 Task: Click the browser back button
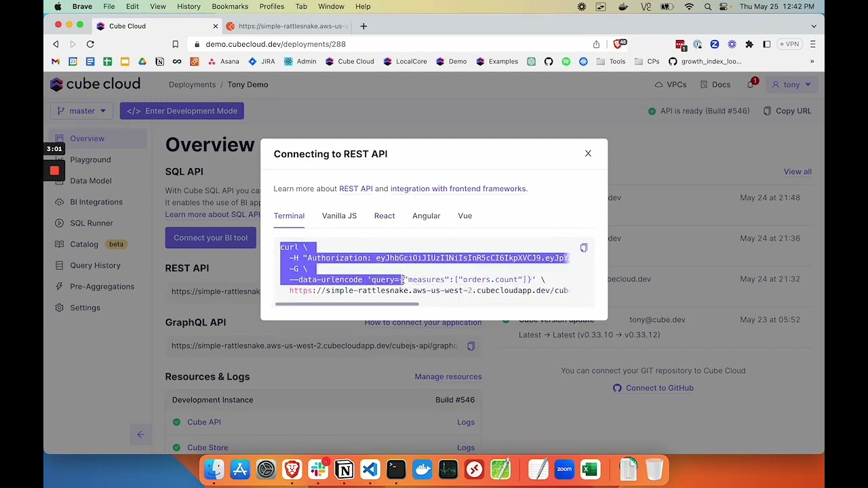click(56, 44)
